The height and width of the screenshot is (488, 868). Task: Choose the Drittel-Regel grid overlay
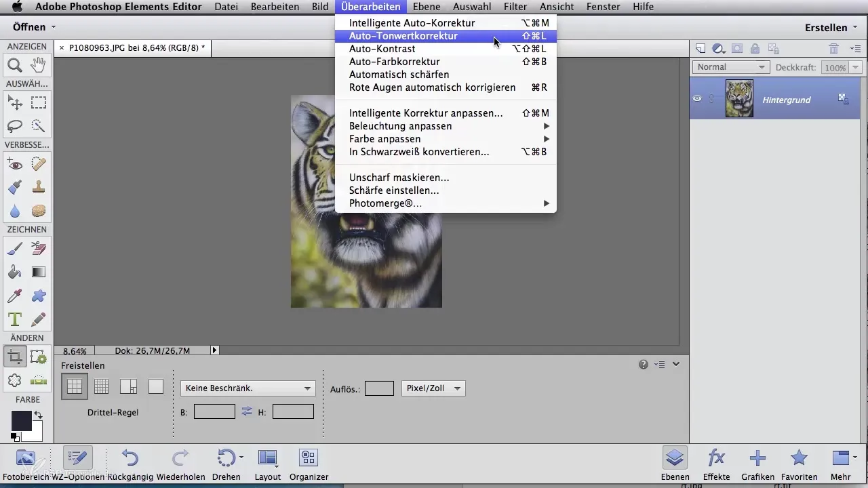pos(75,386)
